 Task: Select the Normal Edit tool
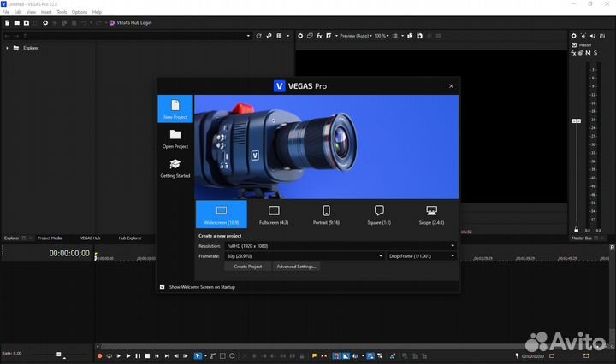pyautogui.click(x=198, y=355)
